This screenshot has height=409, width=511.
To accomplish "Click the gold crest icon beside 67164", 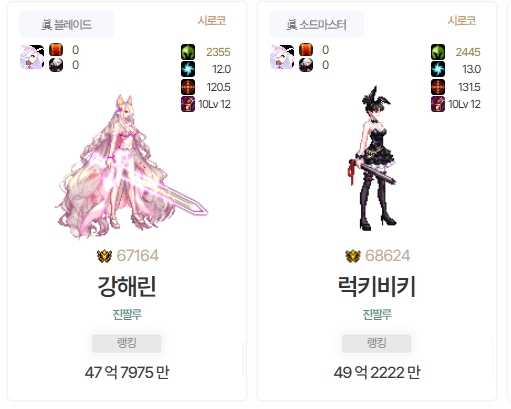I will (104, 256).
